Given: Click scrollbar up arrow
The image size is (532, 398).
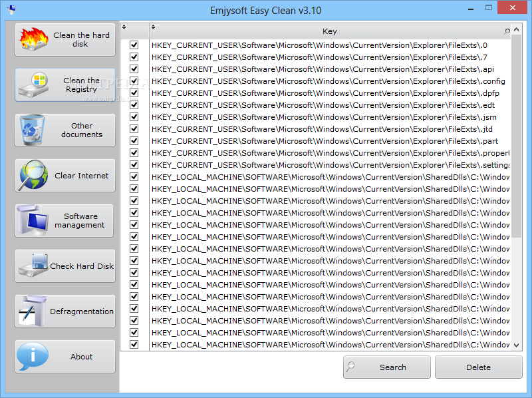Looking at the screenshot, I should point(517,29).
